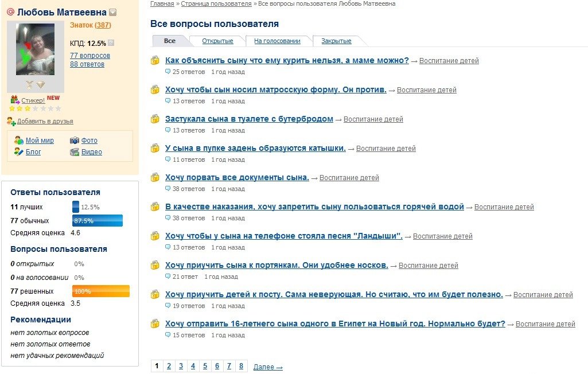Go to Страница пользователя breadcrumb

[x=216, y=4]
